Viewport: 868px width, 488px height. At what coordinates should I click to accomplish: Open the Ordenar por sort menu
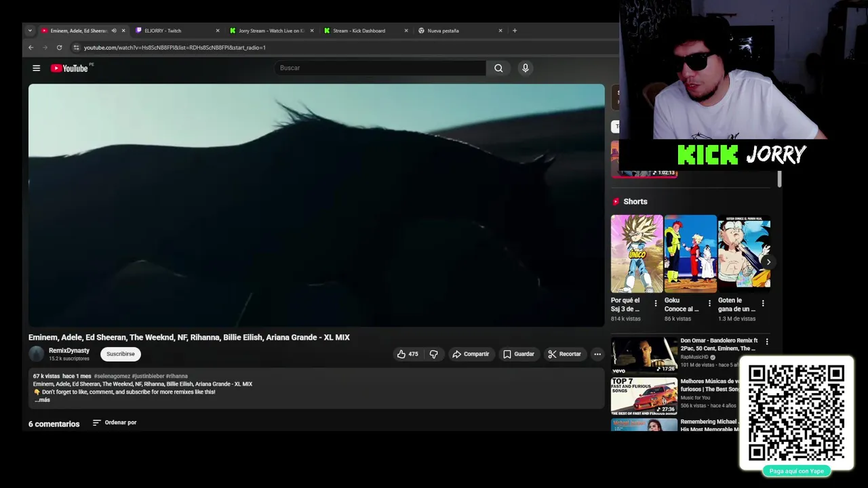[x=115, y=422]
